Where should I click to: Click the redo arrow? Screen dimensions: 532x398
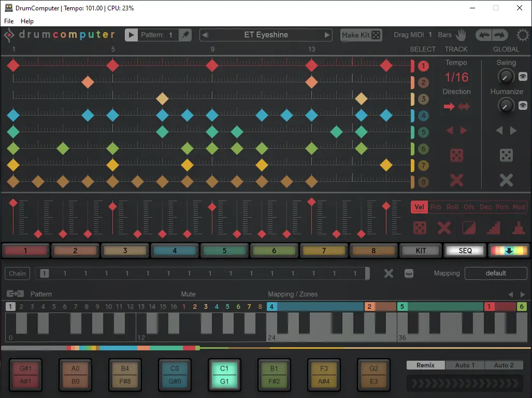[499, 35]
